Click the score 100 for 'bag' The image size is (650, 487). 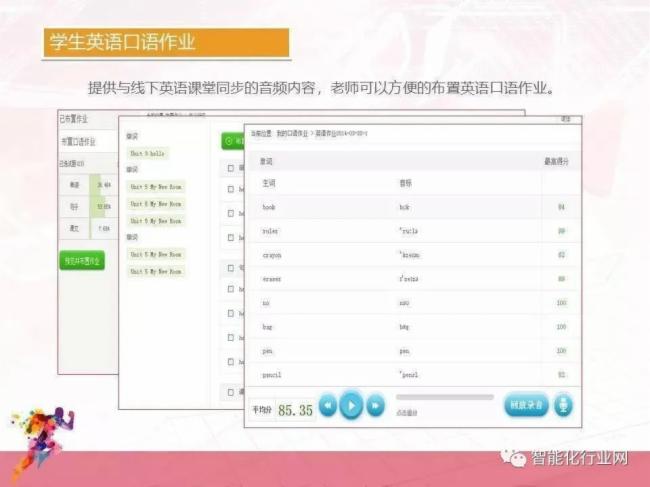(561, 327)
